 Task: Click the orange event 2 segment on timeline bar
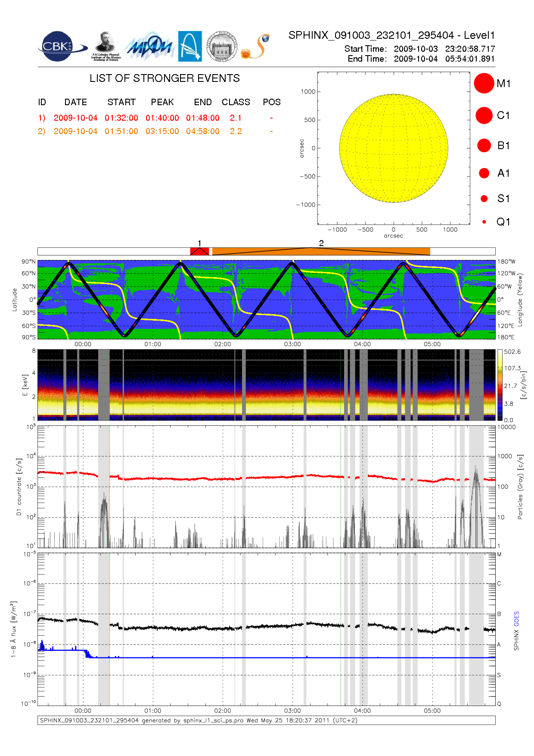pos(321,251)
